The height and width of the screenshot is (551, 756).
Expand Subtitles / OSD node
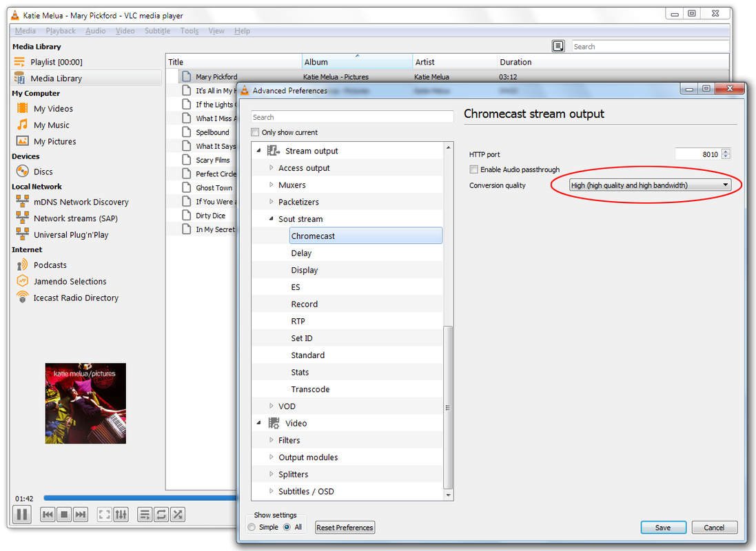coord(271,491)
